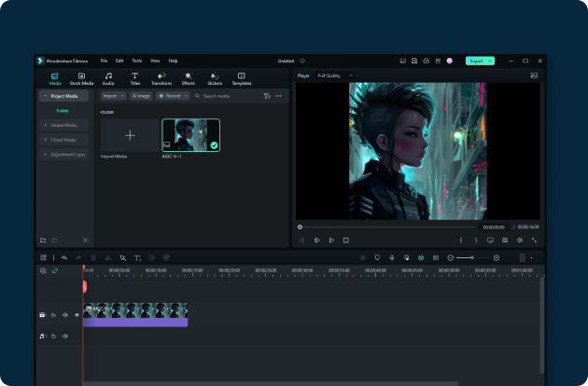Viewport: 588px width, 386px height.
Task: Take a snapshot with camera icon
Action: click(505, 241)
